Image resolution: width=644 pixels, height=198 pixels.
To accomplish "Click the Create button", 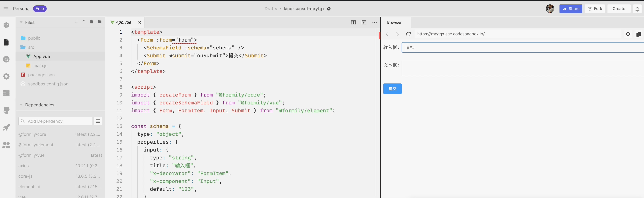I will point(619,9).
